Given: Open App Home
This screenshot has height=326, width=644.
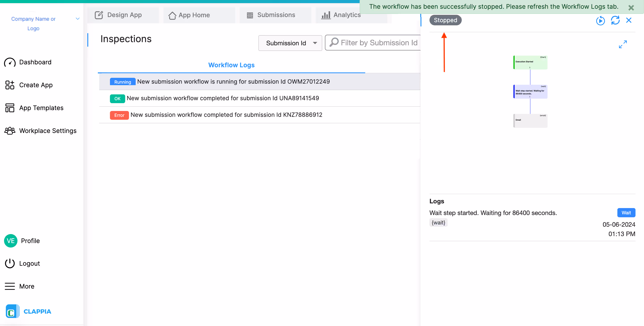Looking at the screenshot, I should point(172,15).
